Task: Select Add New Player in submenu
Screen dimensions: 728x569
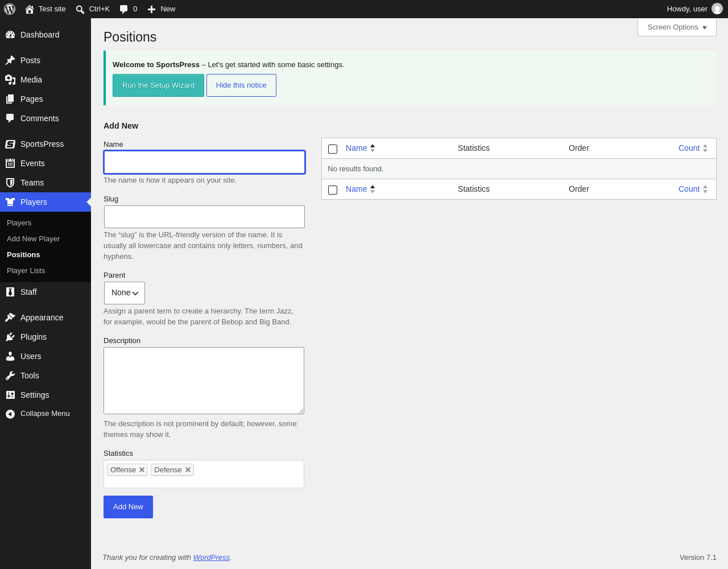Action: coord(33,239)
